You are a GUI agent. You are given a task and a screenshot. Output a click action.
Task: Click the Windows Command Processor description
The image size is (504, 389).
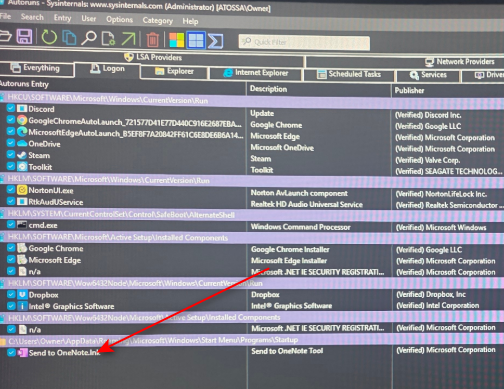point(300,227)
